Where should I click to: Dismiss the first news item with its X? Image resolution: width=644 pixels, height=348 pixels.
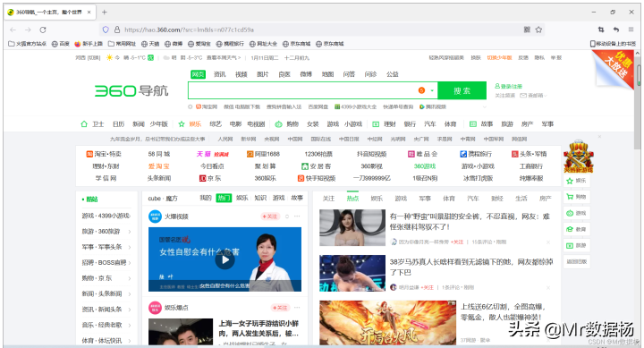548,242
